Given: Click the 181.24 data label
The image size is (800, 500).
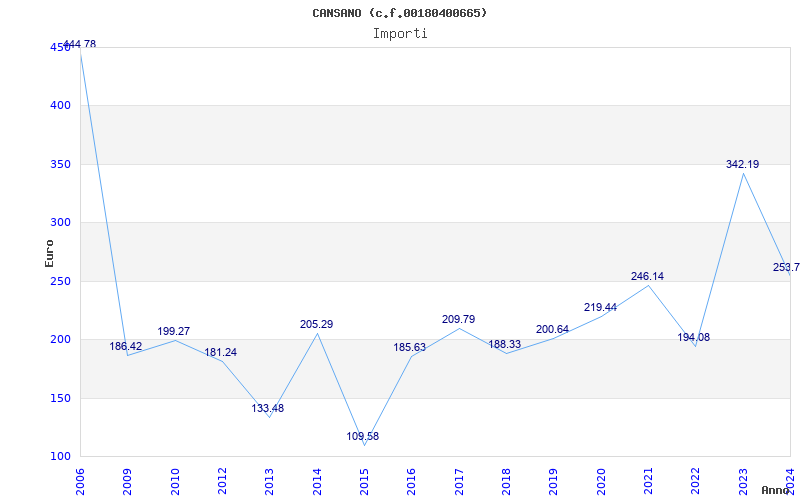Looking at the screenshot, I should (220, 353).
